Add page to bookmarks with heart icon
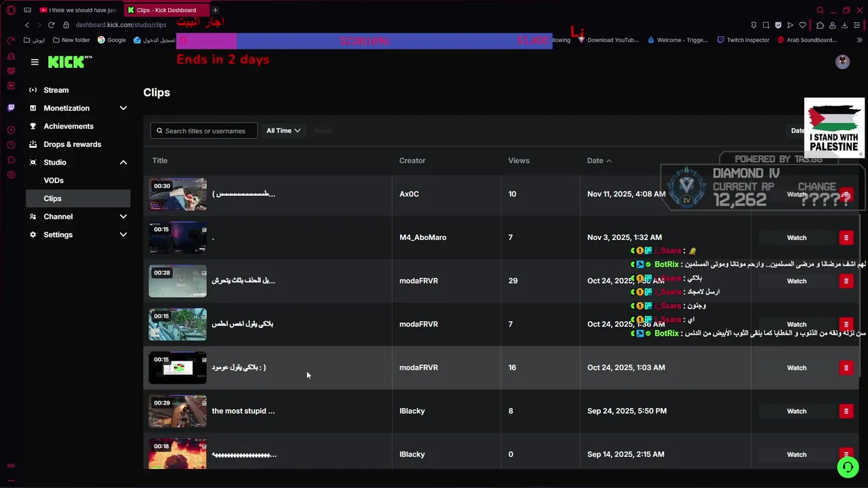This screenshot has width=868, height=488. tap(803, 25)
